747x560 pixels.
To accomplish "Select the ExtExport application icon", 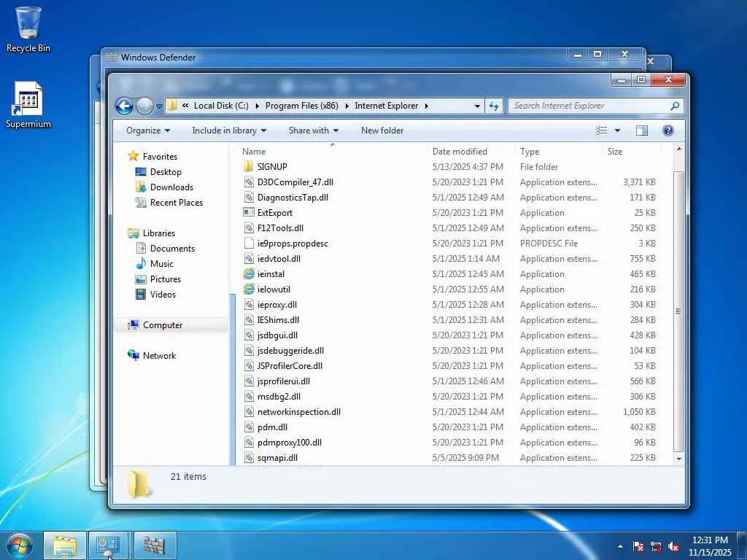I will click(248, 212).
